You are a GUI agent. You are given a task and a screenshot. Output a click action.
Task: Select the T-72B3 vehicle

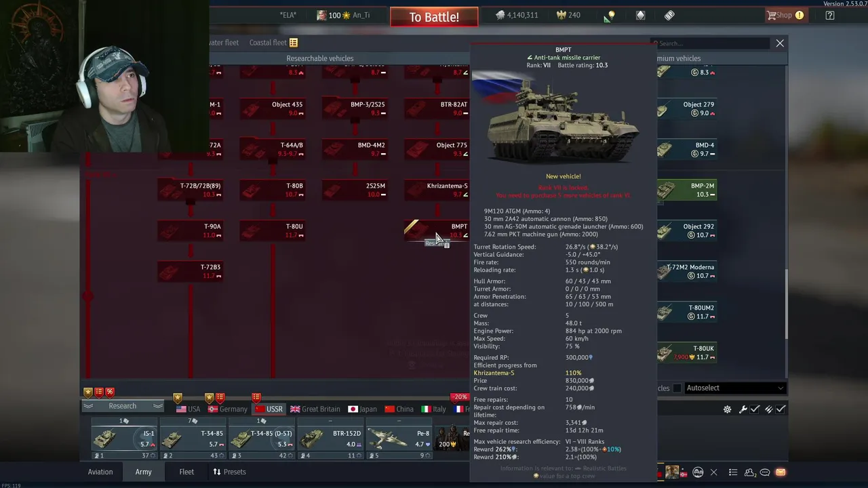tap(191, 271)
